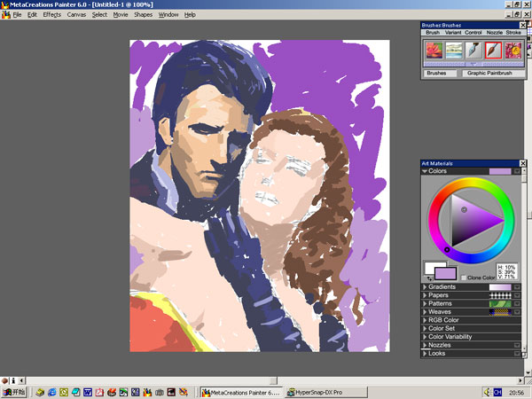The height and width of the screenshot is (399, 532).
Task: Open the Patterns green preview swatch
Action: (x=500, y=303)
